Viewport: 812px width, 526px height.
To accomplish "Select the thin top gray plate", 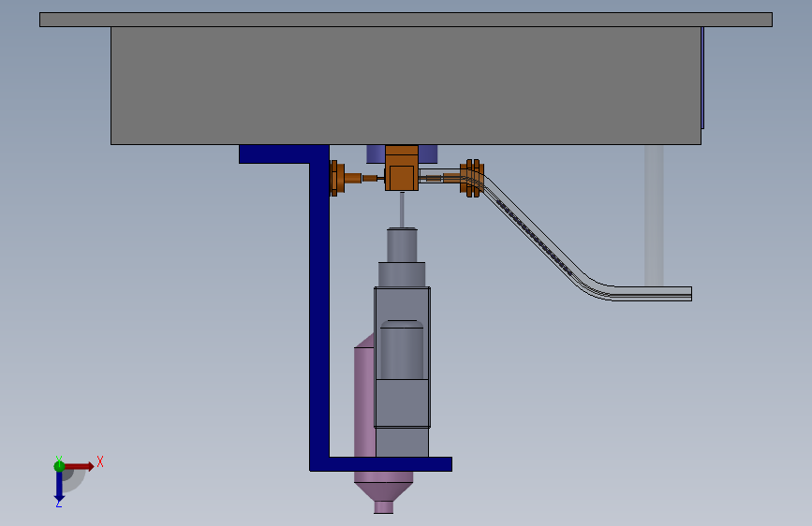I will (x=406, y=20).
